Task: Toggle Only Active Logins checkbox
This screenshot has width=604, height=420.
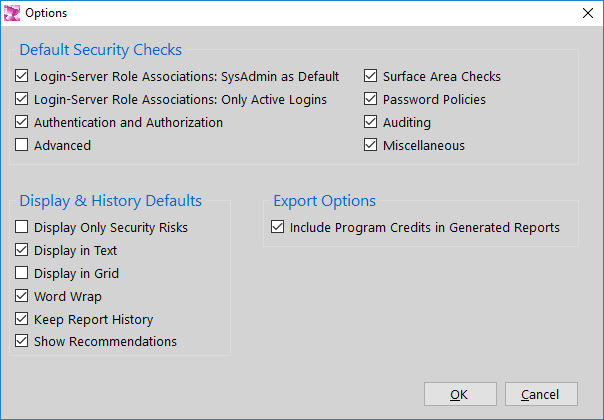Action: pyautogui.click(x=22, y=99)
